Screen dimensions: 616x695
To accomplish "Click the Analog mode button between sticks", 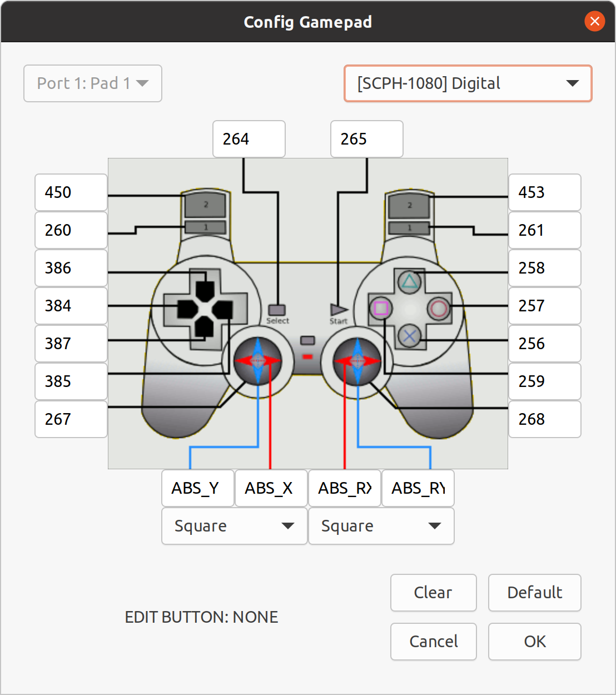I will pos(307,340).
